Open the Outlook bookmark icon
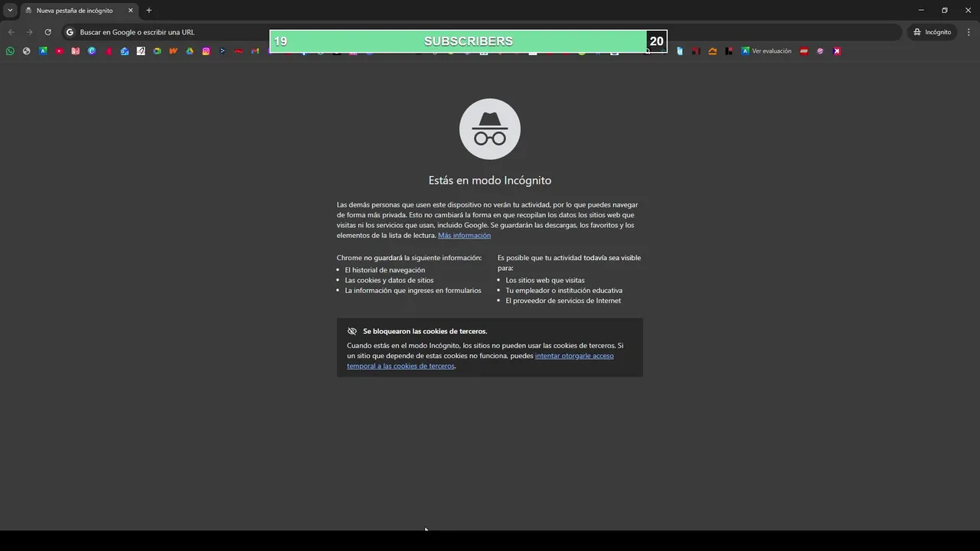Viewport: 980px width, 551px height. pyautogui.click(x=124, y=51)
